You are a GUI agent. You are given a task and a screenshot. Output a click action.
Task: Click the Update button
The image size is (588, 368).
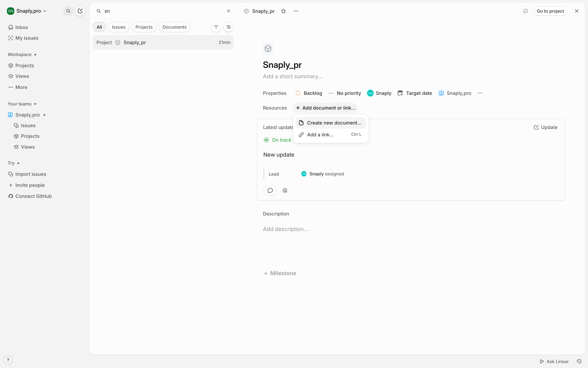click(545, 127)
